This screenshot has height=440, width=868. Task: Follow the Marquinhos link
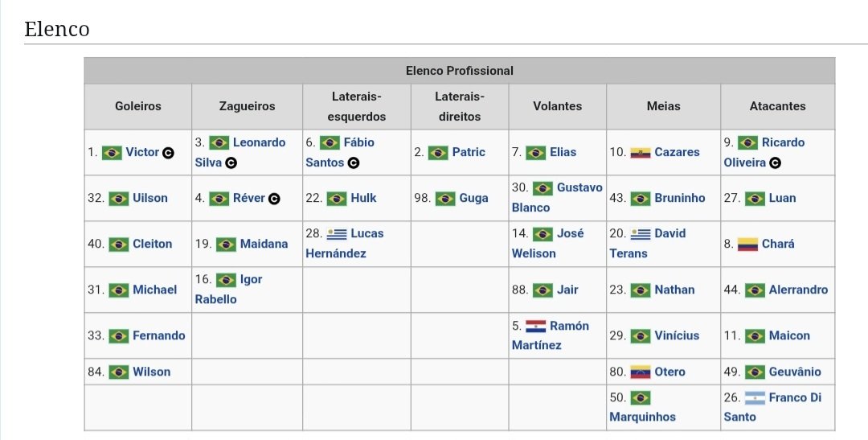click(642, 417)
